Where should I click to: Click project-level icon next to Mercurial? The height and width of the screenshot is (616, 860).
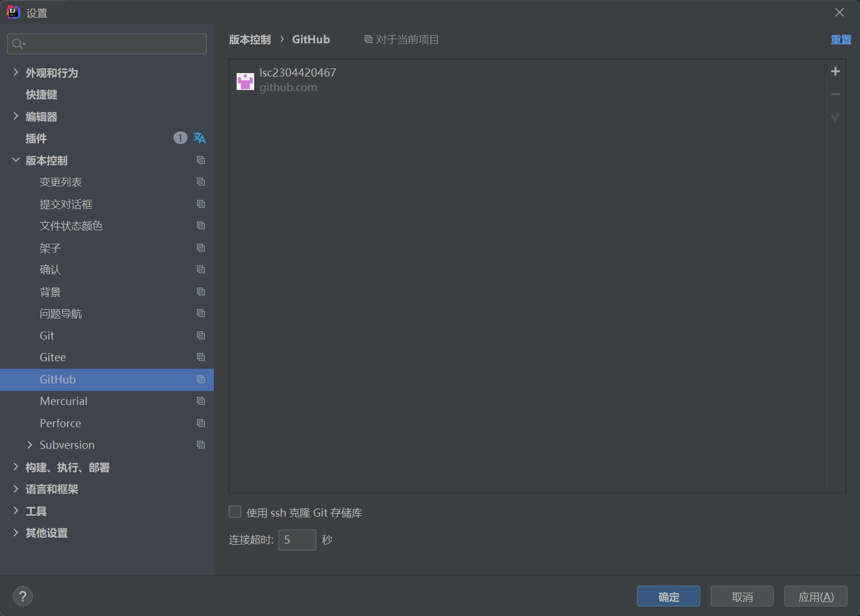201,401
